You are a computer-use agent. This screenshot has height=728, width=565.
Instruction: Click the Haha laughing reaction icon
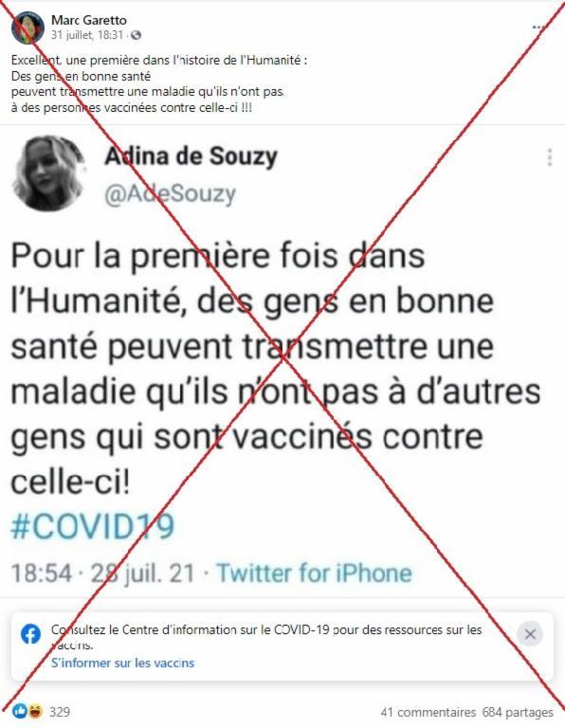coord(35,710)
